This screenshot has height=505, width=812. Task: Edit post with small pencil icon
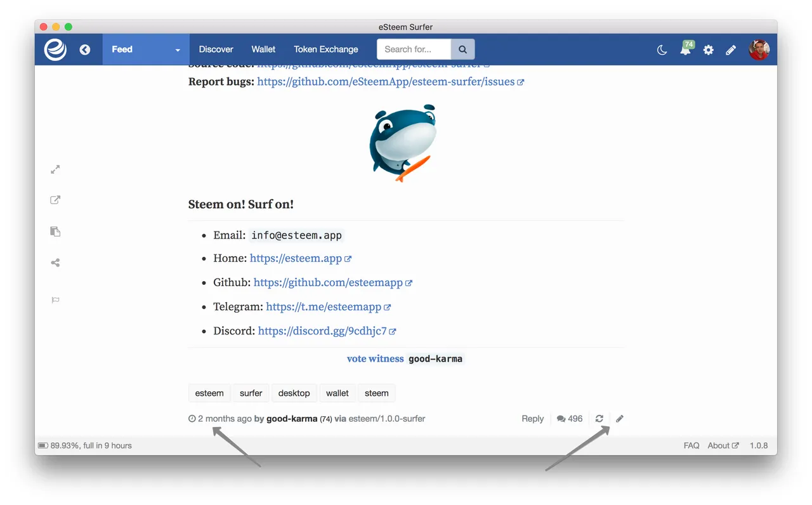(620, 419)
